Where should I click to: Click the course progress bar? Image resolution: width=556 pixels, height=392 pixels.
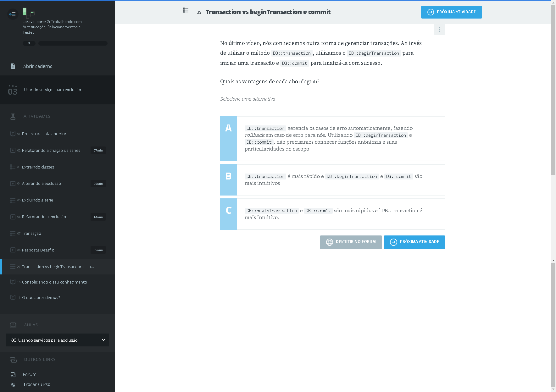(73, 43)
